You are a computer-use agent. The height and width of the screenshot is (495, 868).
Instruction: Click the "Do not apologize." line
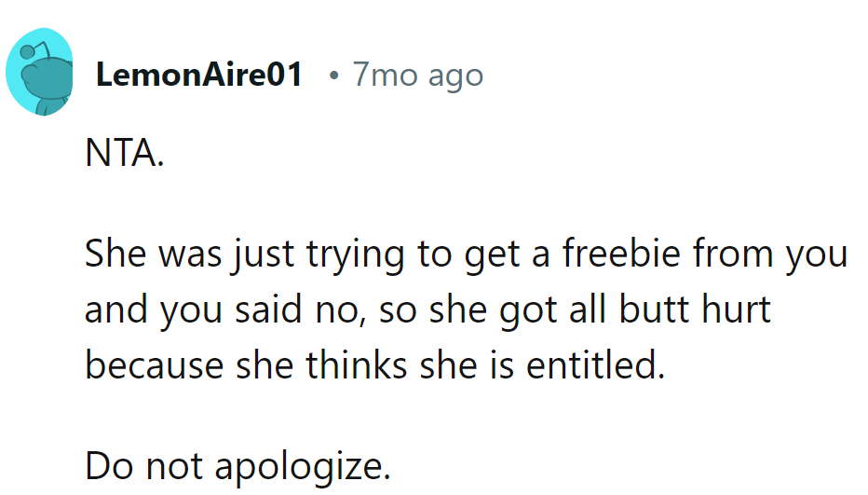(237, 465)
